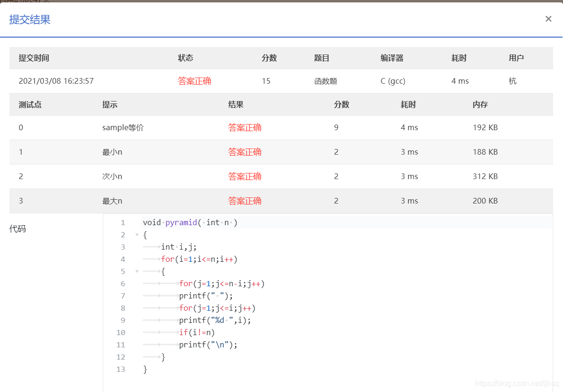Click the 内存 column header
The image size is (563, 392).
click(480, 104)
